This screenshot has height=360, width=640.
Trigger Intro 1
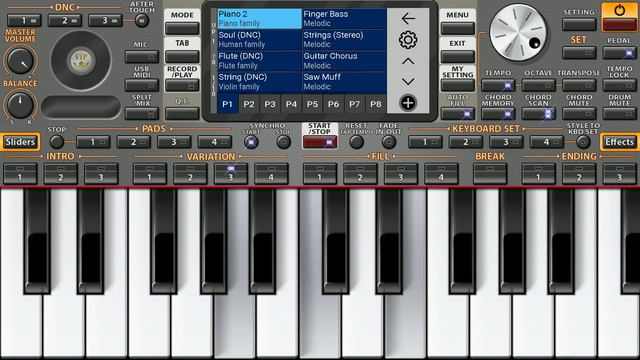click(20, 173)
